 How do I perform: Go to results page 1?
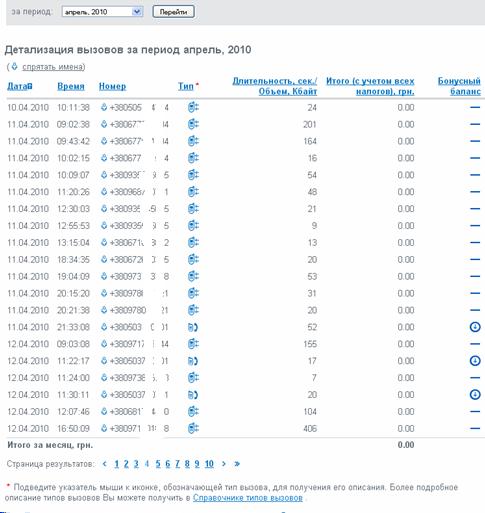coord(117,464)
